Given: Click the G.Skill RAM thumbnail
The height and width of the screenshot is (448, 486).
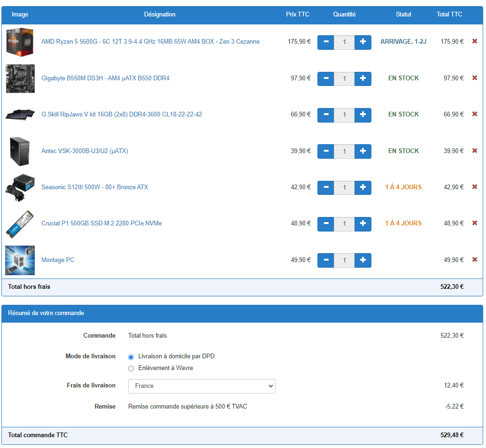Looking at the screenshot, I should coord(20,115).
